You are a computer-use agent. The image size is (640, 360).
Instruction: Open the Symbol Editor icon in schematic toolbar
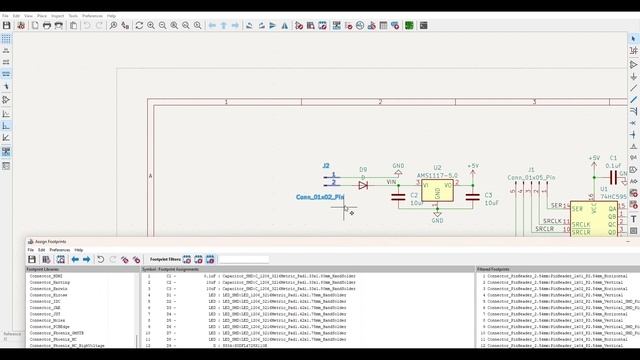click(299, 25)
